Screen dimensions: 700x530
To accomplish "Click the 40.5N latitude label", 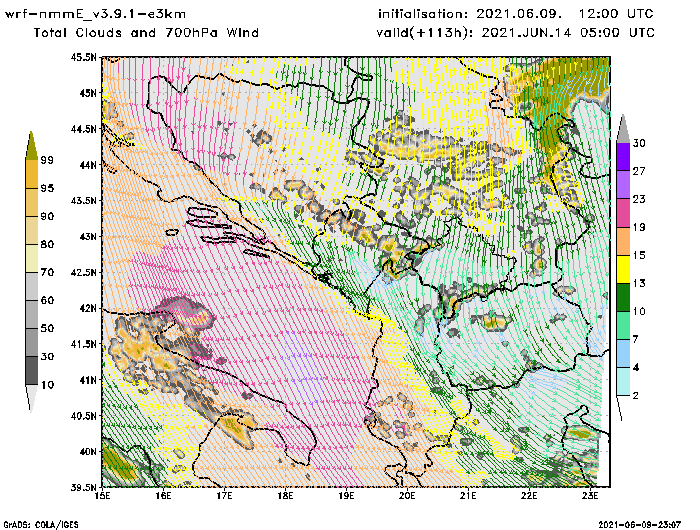I will click(x=83, y=416).
